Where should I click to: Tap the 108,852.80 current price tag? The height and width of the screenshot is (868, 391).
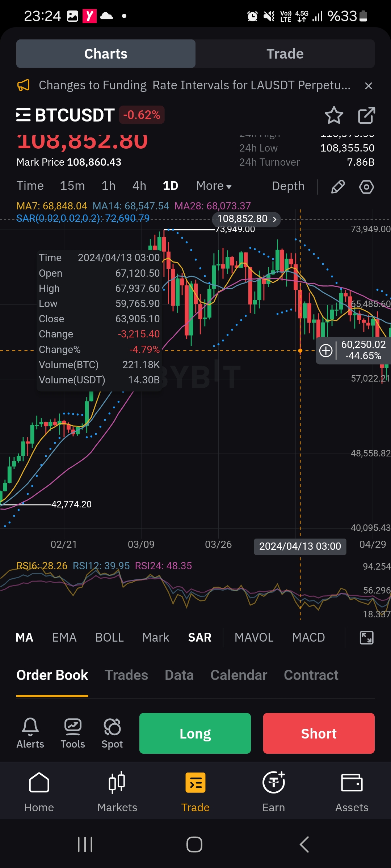tap(246, 219)
